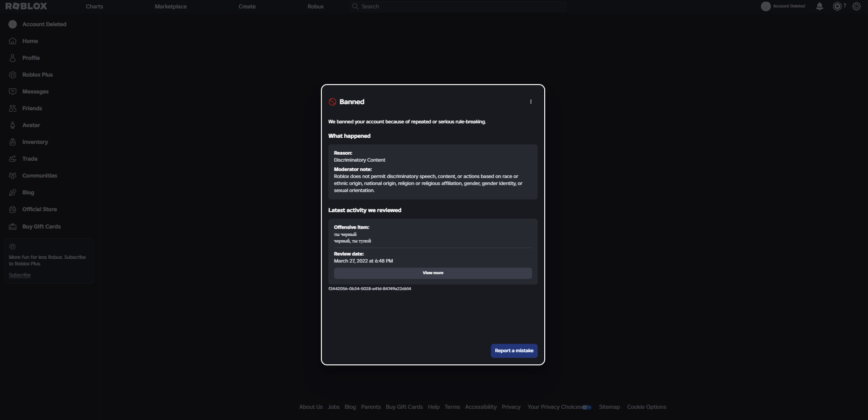
Task: Open the Sitemap footer link
Action: [x=610, y=407]
